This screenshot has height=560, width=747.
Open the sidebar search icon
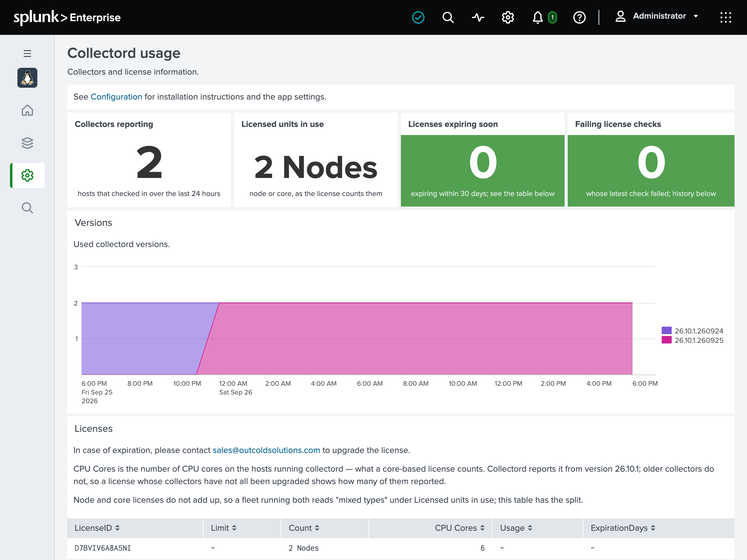click(27, 208)
